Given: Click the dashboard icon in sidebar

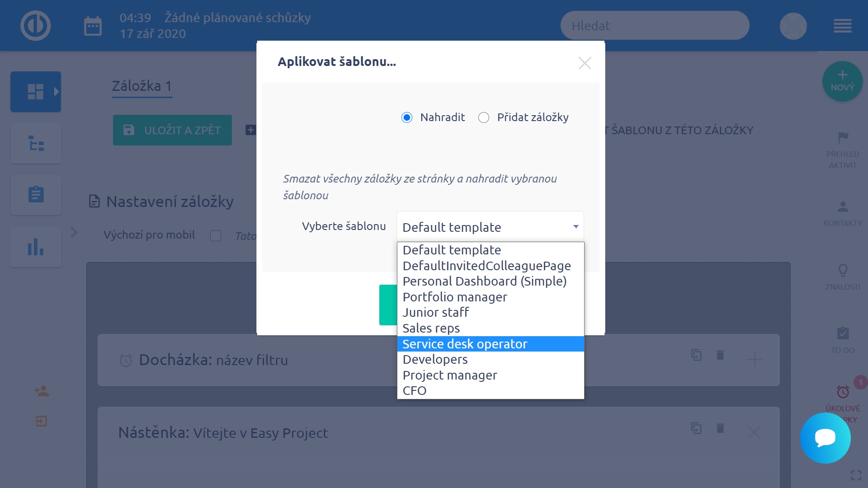Looking at the screenshot, I should 35,92.
